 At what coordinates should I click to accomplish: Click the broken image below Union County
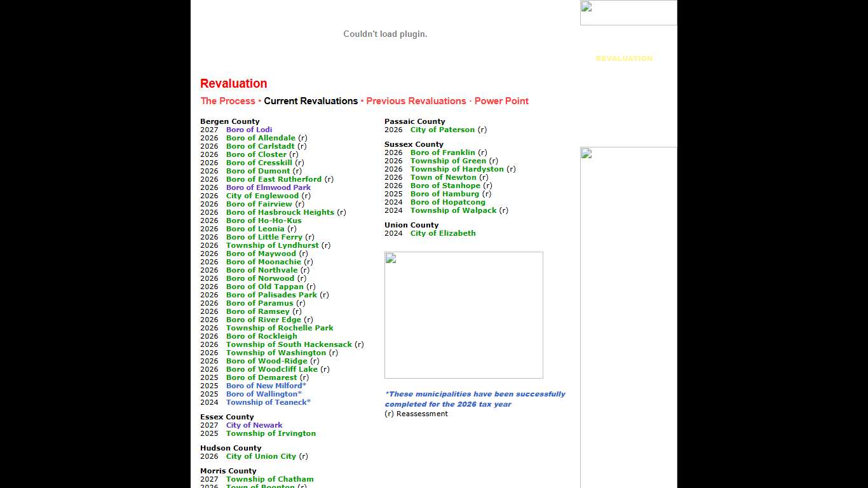coord(463,315)
